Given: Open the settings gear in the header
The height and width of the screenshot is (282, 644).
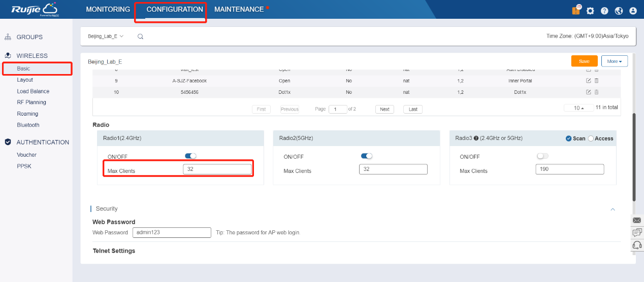Looking at the screenshot, I should tap(590, 11).
